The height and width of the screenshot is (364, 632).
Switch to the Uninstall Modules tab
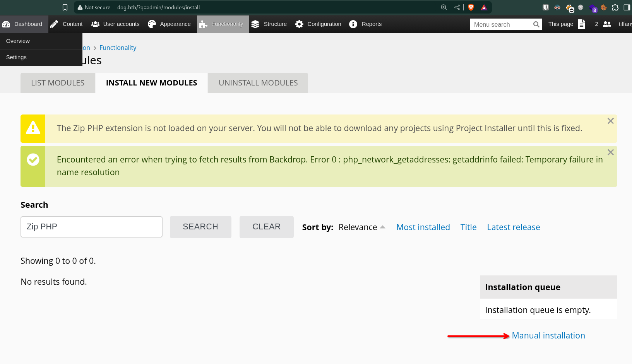258,83
